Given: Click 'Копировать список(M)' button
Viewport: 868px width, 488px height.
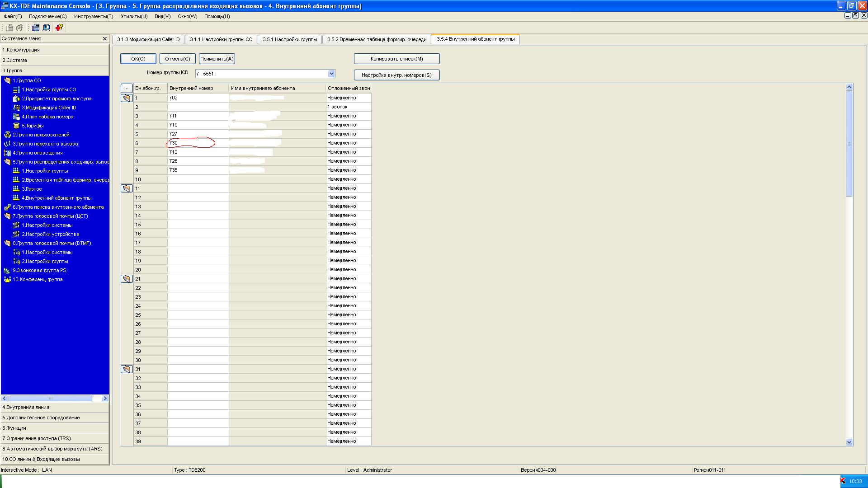Looking at the screenshot, I should point(396,59).
